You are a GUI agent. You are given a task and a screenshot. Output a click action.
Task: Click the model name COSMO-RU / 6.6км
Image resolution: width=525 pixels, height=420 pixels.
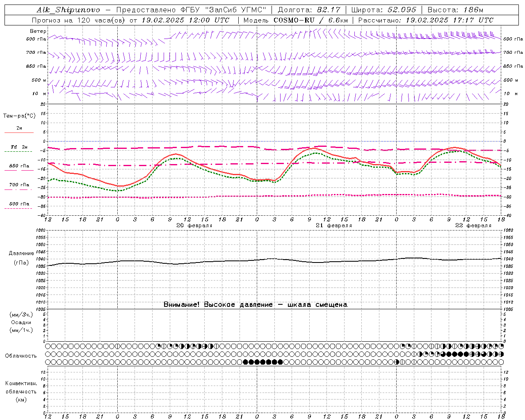(x=310, y=20)
